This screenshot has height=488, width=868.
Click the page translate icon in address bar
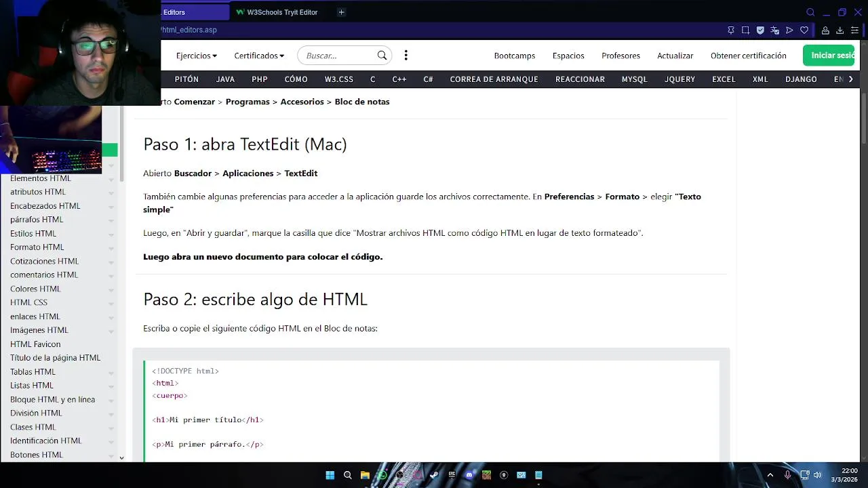click(775, 30)
